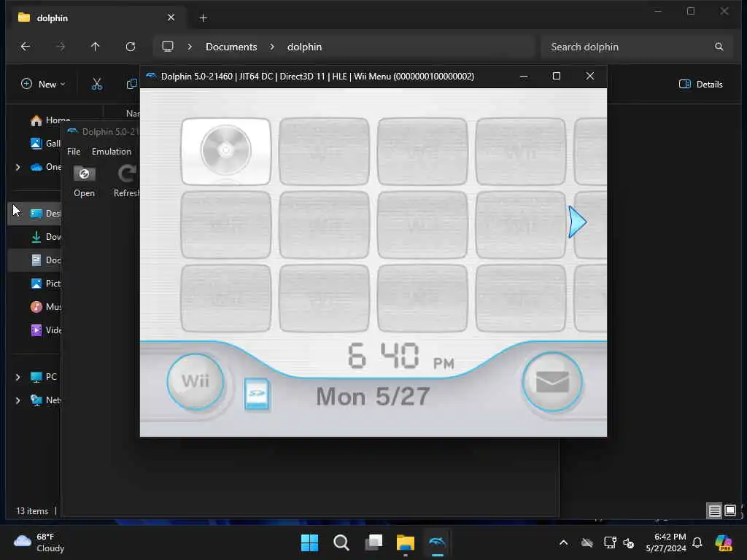Viewport: 747px width, 560px height.
Task: Select Gallery in the navigation pane
Action: tap(45, 144)
